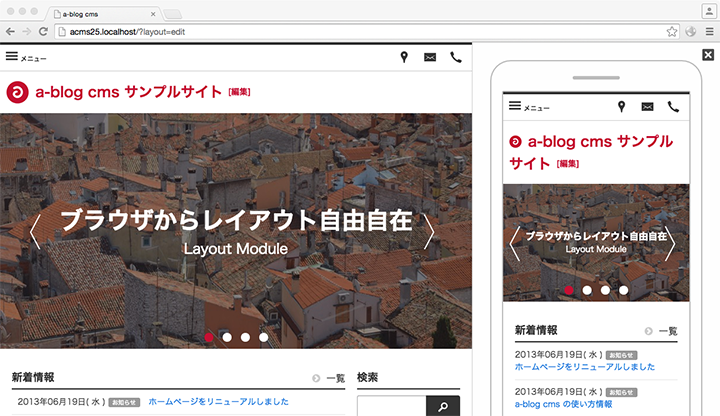This screenshot has width=720, height=416.
Task: Click the mail icon in phone preview
Action: tap(647, 107)
